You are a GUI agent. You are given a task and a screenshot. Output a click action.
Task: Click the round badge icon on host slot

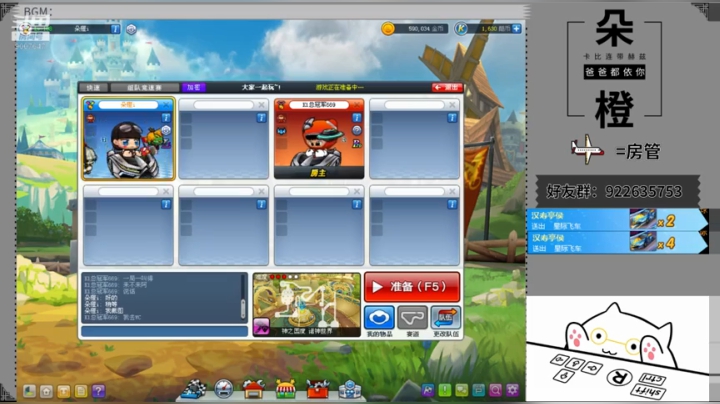tap(357, 131)
